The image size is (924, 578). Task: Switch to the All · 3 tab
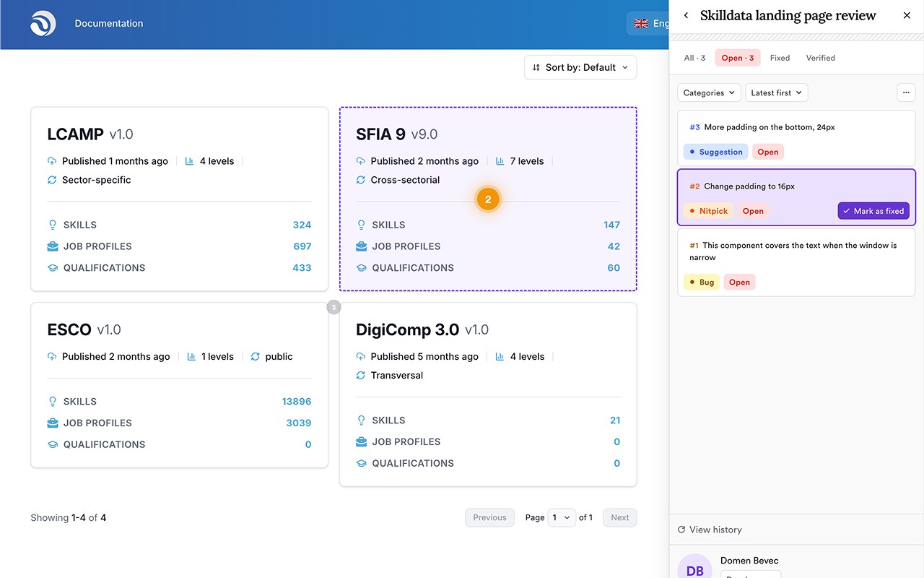click(x=694, y=58)
